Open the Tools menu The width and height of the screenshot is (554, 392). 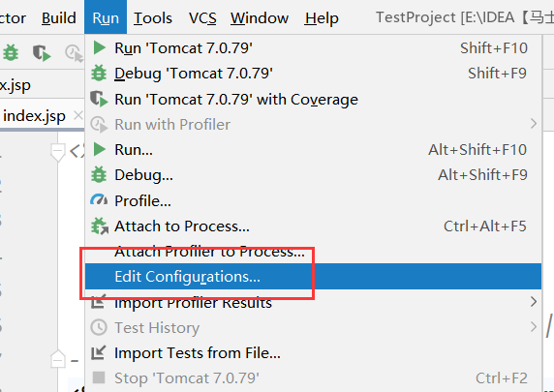[x=153, y=17]
